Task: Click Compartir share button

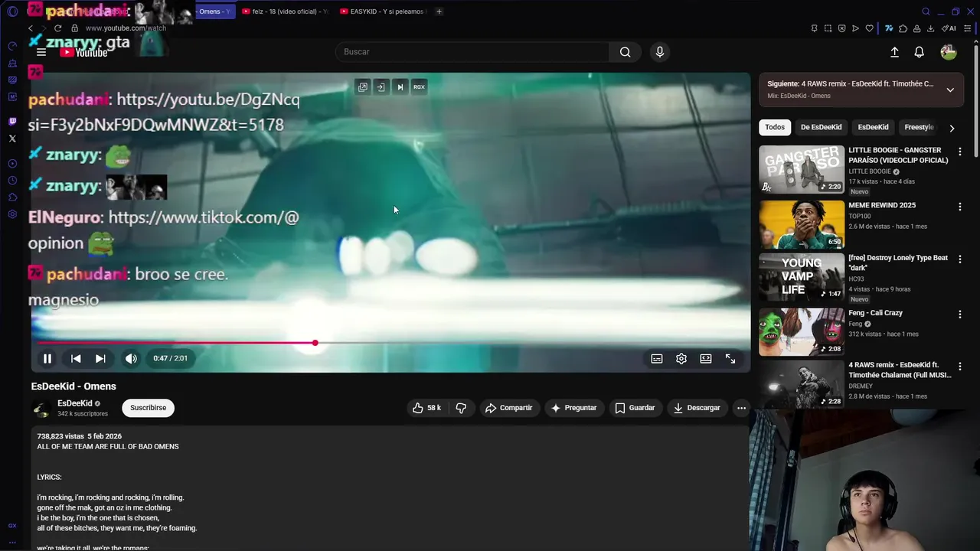Action: pyautogui.click(x=508, y=408)
